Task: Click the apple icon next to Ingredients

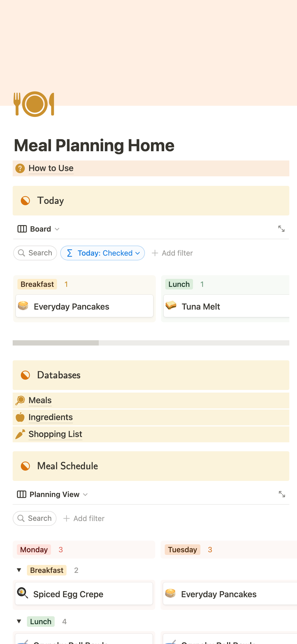Action: click(x=20, y=417)
